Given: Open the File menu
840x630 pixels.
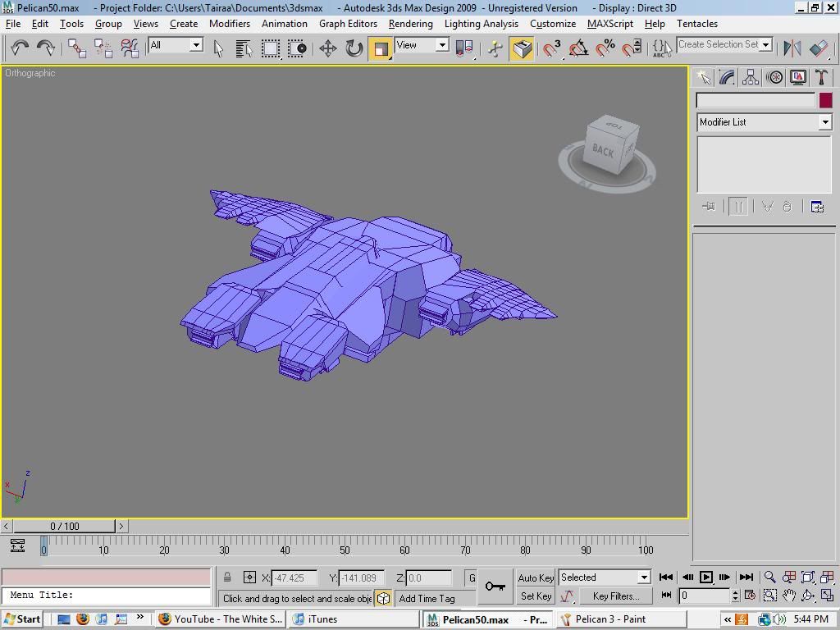Looking at the screenshot, I should (13, 24).
